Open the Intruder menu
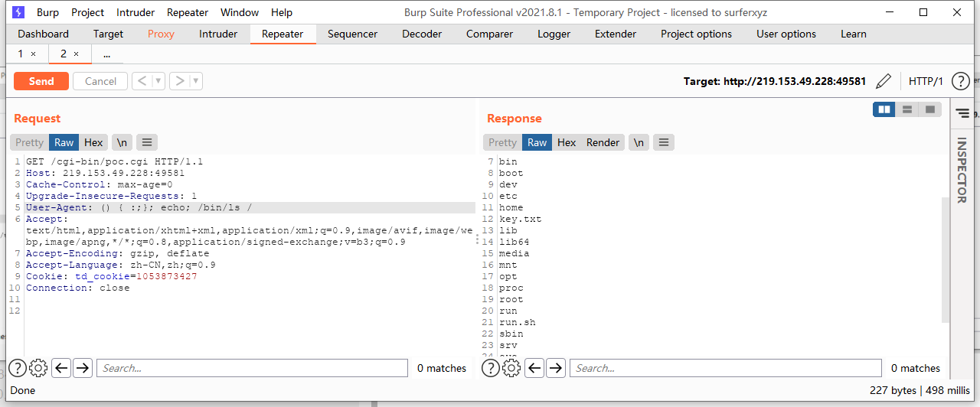This screenshot has height=407, width=980. (x=136, y=12)
